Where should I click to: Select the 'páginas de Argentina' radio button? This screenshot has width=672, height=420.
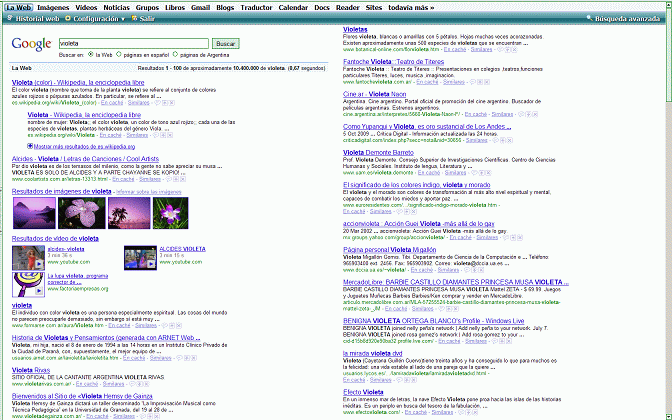175,54
